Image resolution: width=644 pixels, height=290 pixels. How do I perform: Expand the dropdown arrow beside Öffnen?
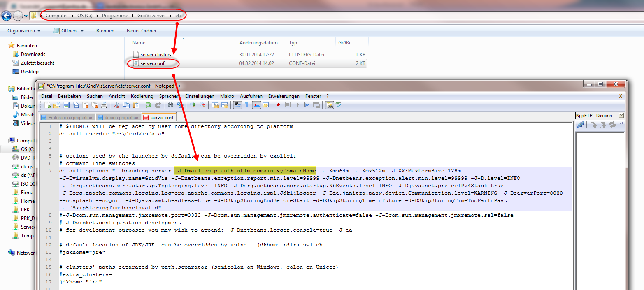82,31
